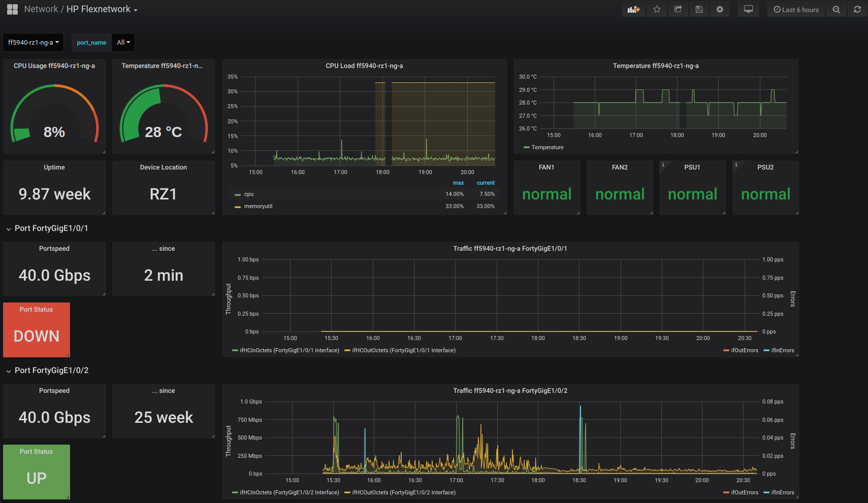This screenshot has height=503, width=868.
Task: Zoom out time range with magnifier icon
Action: 836,9
